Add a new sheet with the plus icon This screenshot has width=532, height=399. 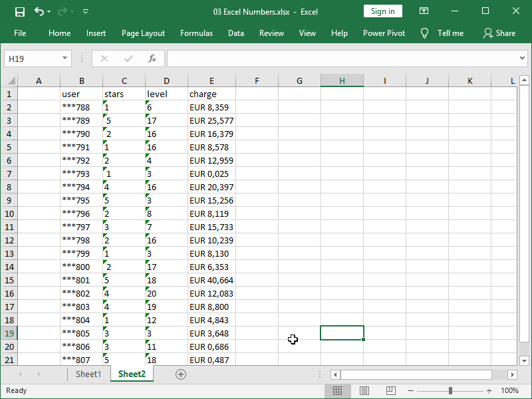180,374
